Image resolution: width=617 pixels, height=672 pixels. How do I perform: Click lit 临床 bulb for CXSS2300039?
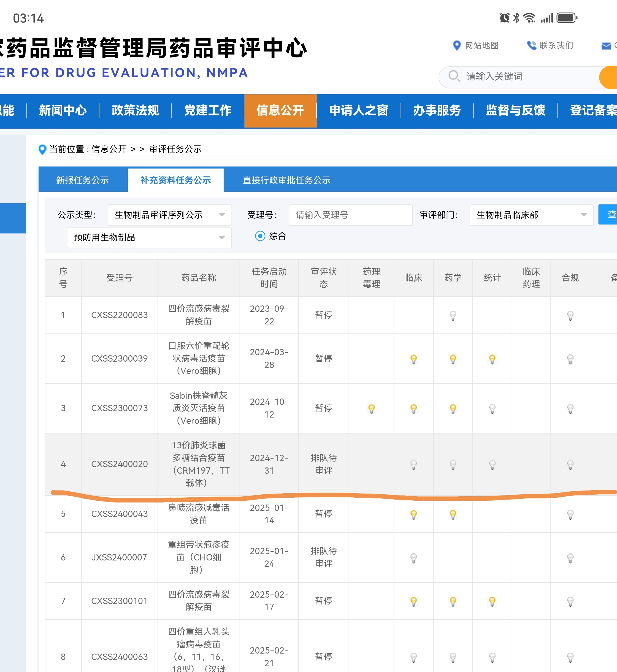point(413,359)
